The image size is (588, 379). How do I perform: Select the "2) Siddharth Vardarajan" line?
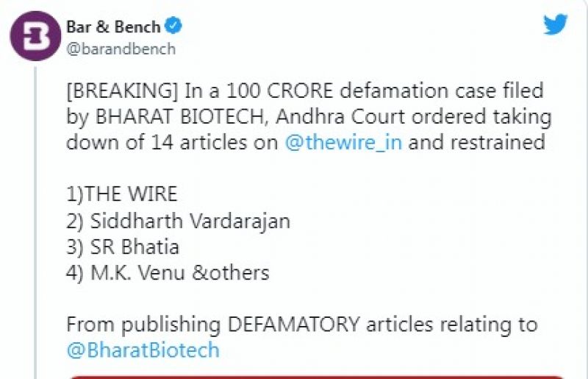[x=178, y=221]
